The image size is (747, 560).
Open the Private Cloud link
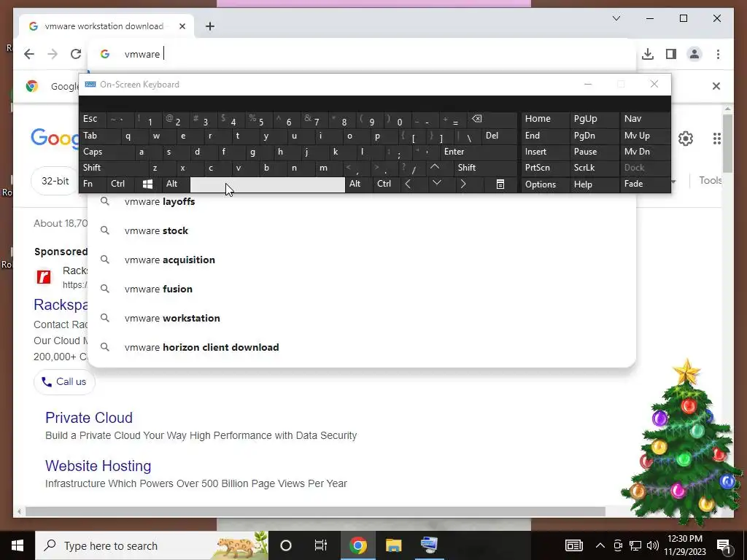point(88,418)
